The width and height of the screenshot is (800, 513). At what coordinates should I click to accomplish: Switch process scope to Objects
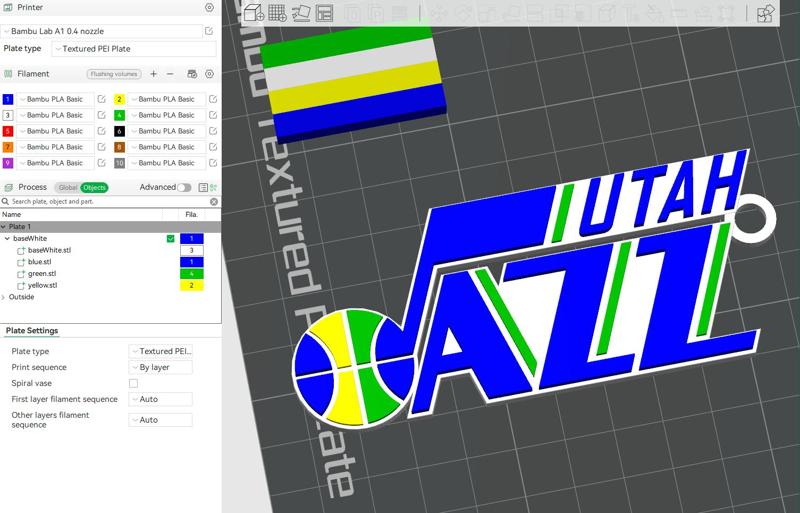(94, 187)
